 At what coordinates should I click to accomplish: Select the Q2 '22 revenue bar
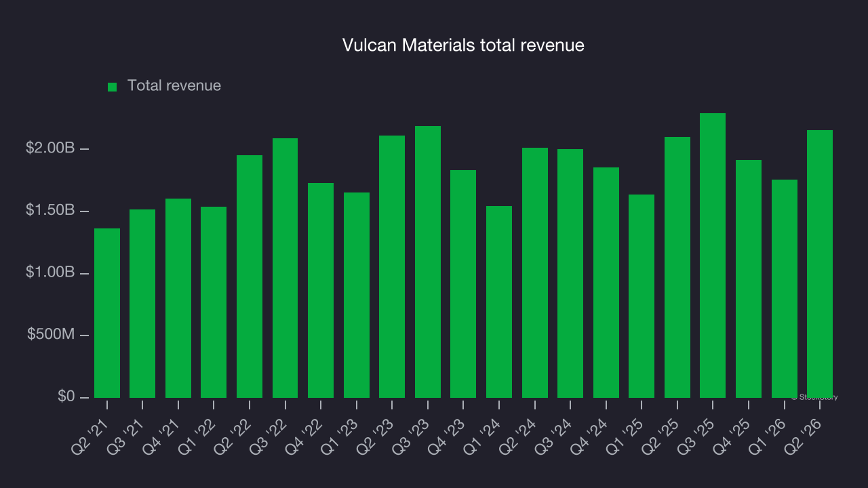[250, 277]
